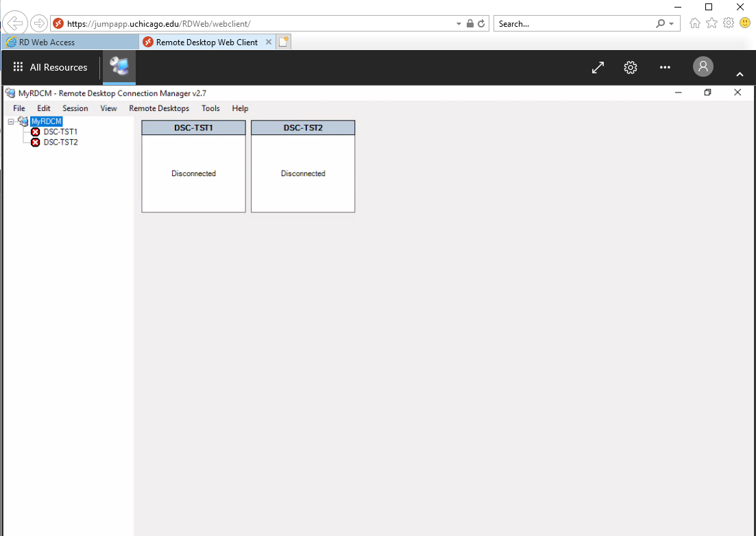This screenshot has width=756, height=536.
Task: Collapse the MyRDCM tree node
Action: [x=10, y=121]
